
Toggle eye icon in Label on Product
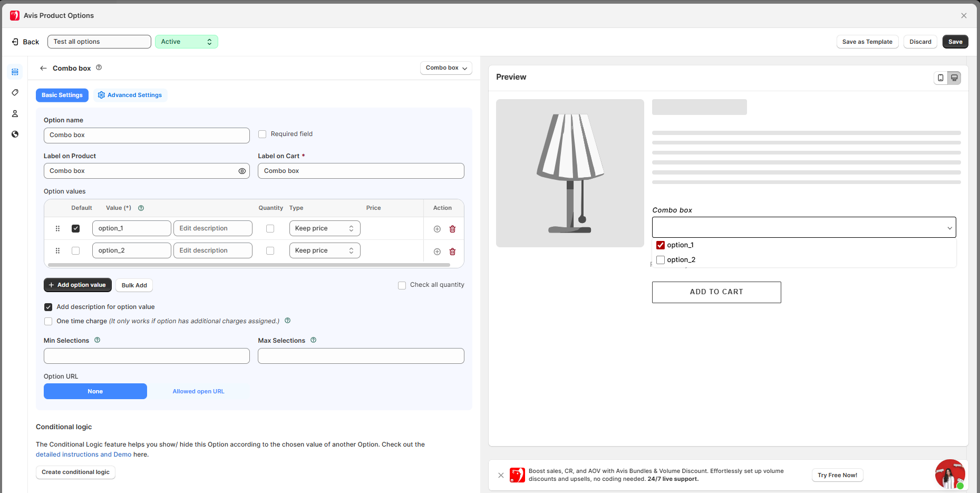(242, 171)
